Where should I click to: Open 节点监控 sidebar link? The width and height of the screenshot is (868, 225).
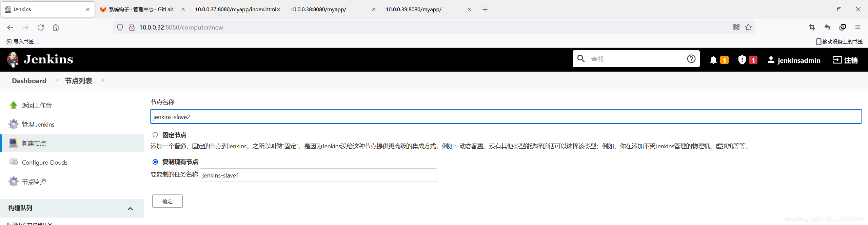(x=34, y=182)
